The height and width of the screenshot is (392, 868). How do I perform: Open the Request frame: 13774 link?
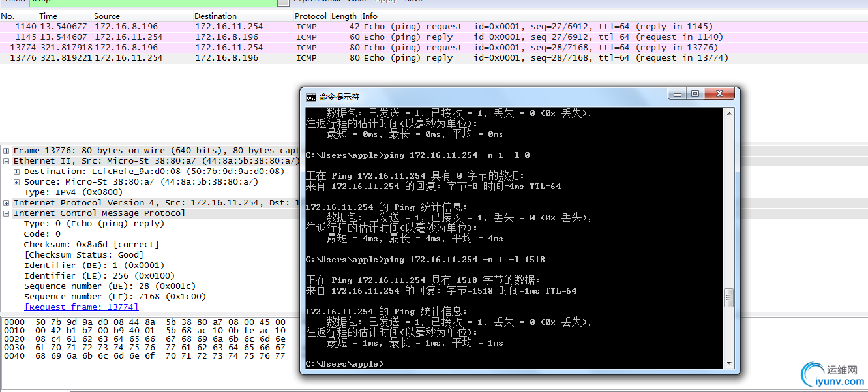[82, 307]
